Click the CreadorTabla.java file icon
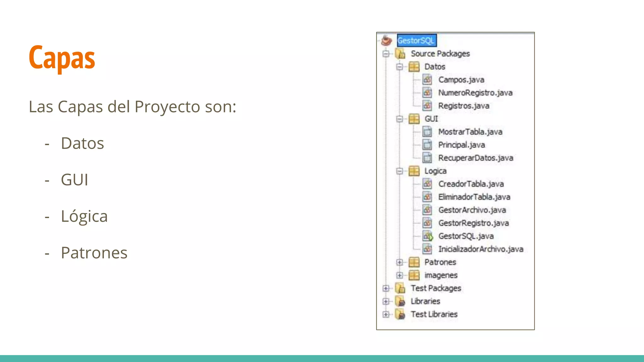 [x=427, y=184]
